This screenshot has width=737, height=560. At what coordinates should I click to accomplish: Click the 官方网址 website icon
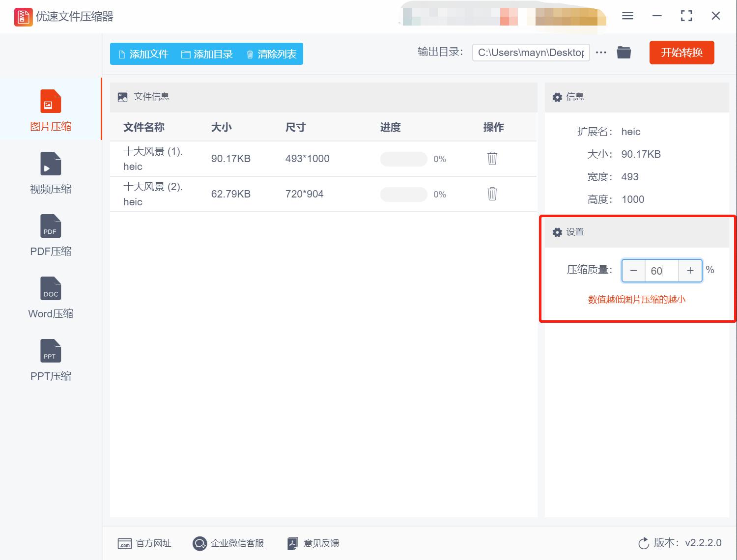[125, 543]
